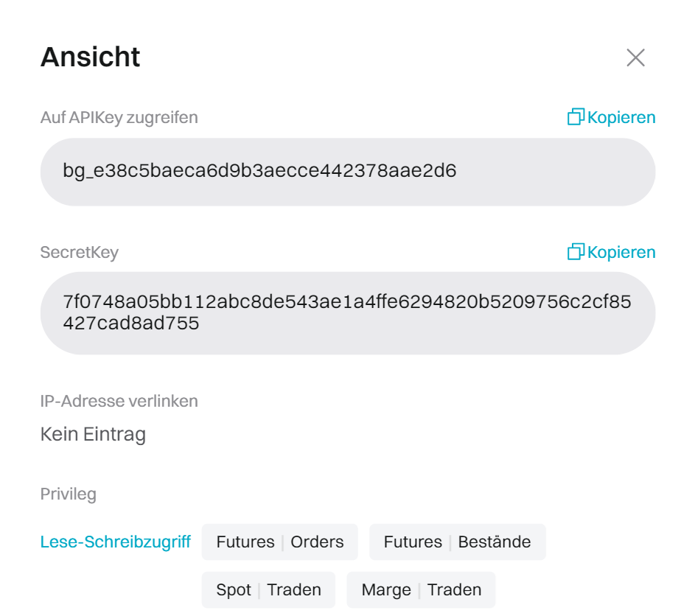Click the Ansicht dialog title
Image resolution: width=695 pixels, height=616 pixels.
coord(90,57)
